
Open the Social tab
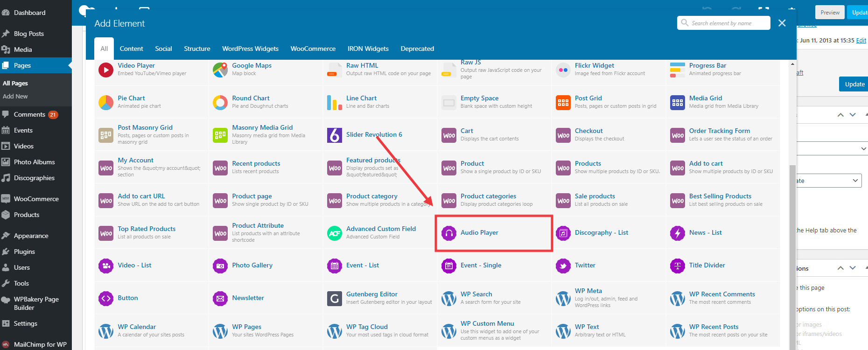click(x=163, y=49)
